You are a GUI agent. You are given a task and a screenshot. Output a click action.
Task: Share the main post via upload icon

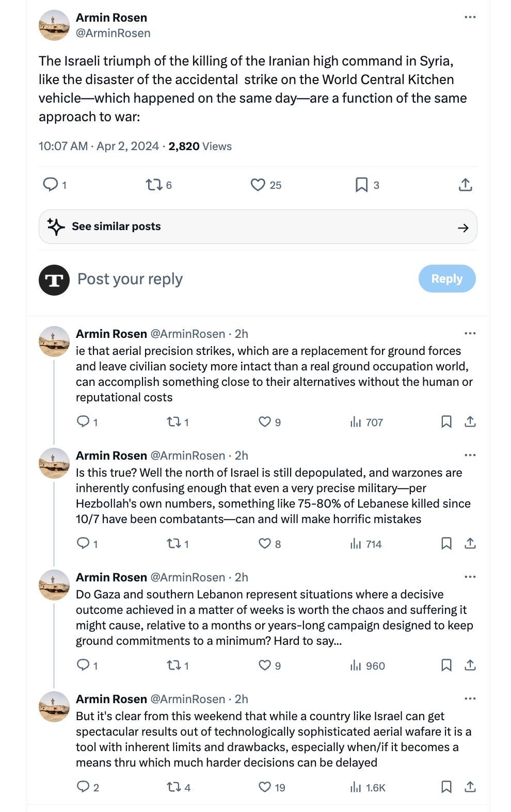[x=466, y=185]
